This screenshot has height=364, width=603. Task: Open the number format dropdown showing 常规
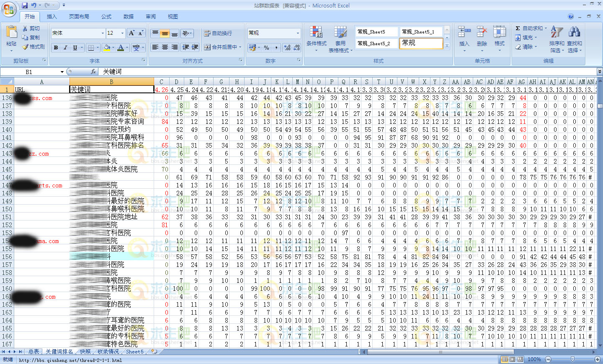pos(298,33)
